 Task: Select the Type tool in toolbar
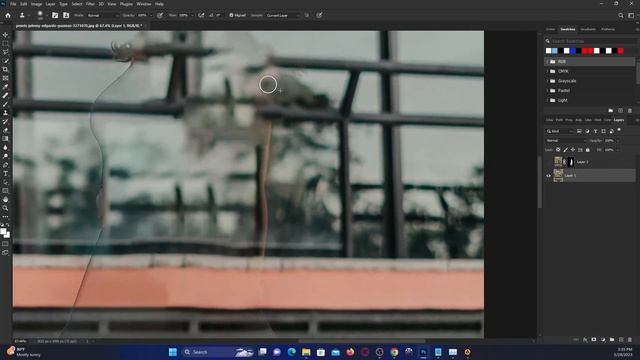[x=5, y=173]
